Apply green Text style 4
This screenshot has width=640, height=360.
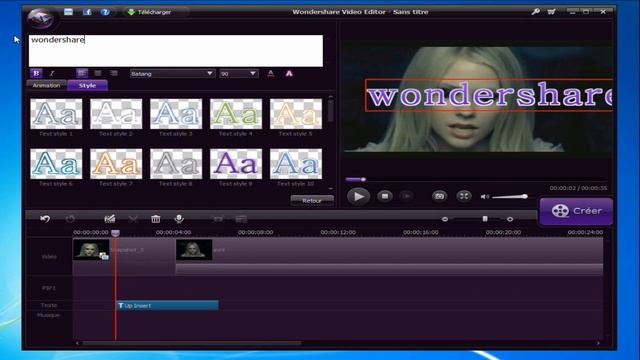tap(236, 114)
